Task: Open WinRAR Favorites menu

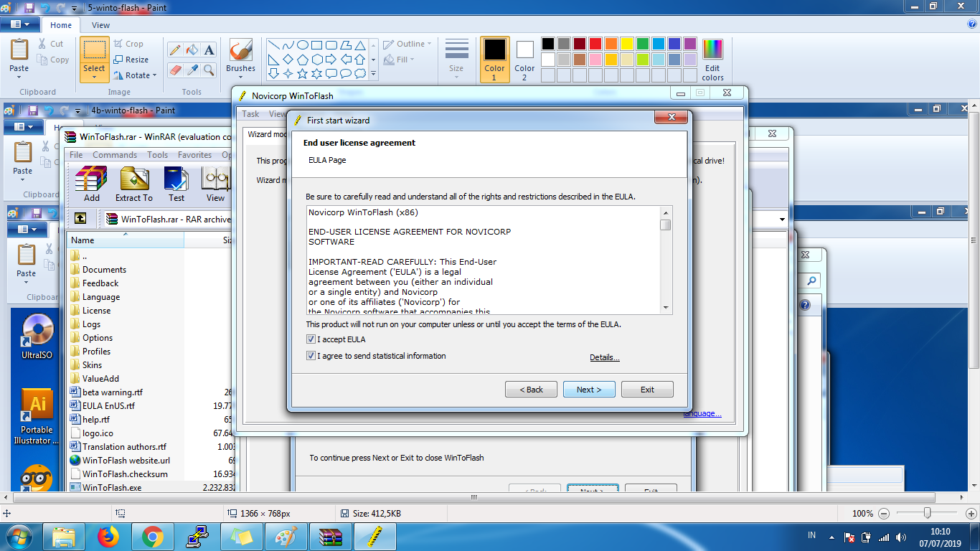Action: (x=195, y=155)
